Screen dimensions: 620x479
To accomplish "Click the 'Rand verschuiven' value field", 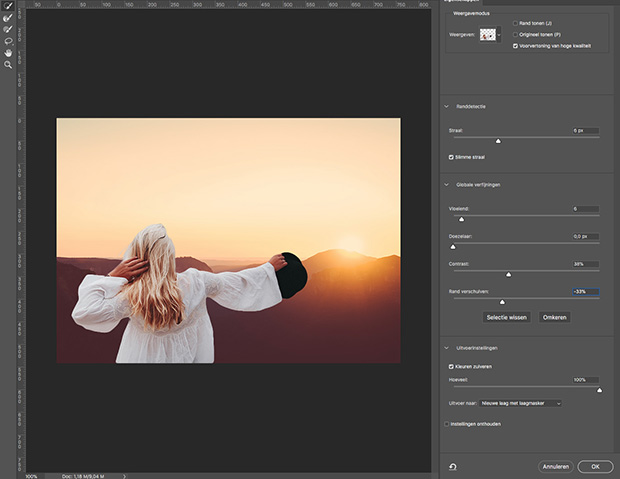I will click(x=586, y=292).
